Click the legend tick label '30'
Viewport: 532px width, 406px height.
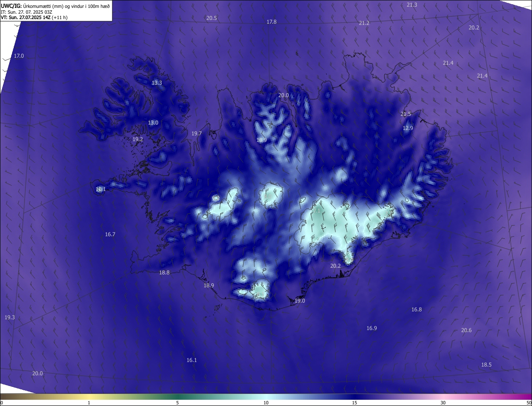[443, 403]
